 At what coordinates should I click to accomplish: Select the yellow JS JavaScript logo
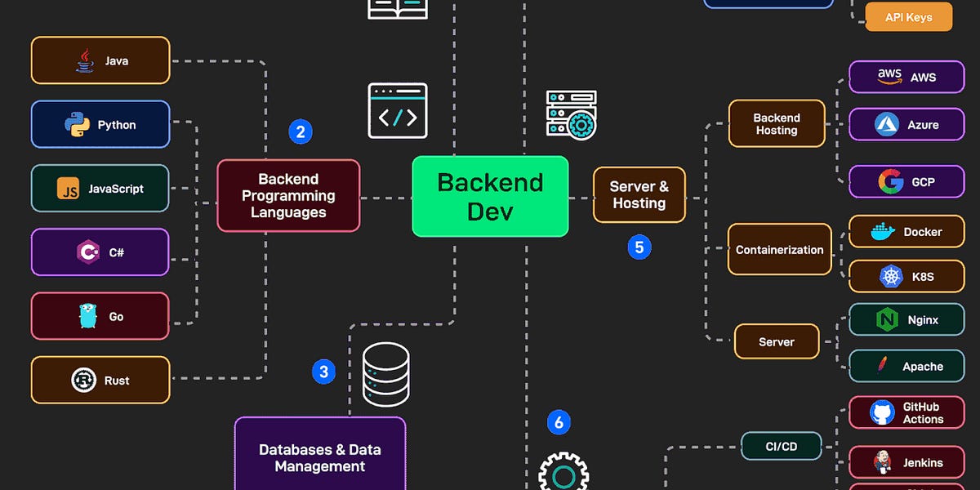coord(69,189)
